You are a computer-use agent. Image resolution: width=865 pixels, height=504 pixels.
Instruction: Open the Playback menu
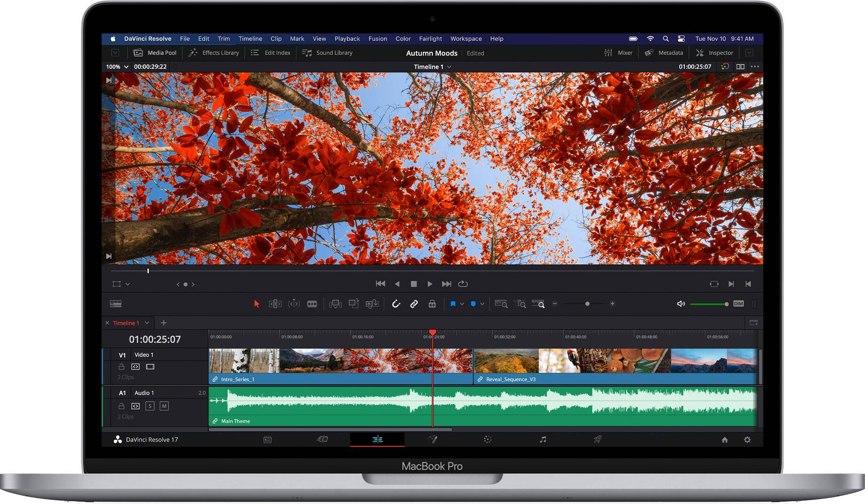pos(346,39)
